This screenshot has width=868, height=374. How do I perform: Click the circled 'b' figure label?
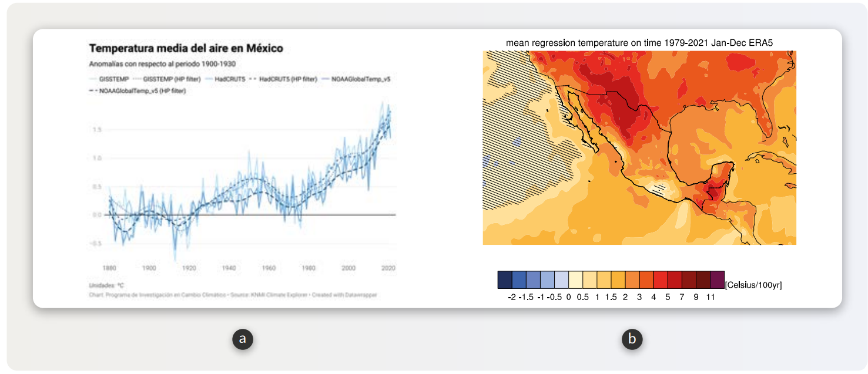pos(632,339)
